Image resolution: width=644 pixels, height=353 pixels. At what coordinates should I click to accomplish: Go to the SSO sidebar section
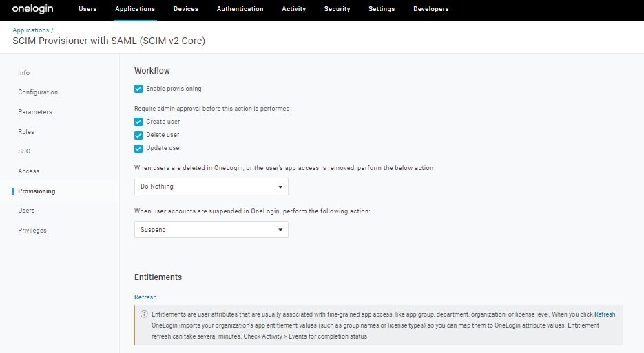pyautogui.click(x=24, y=151)
